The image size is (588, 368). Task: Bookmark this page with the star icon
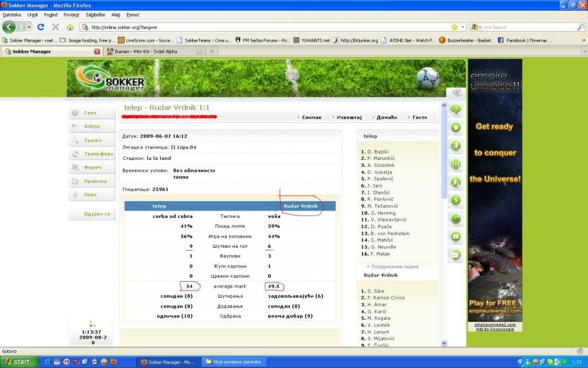pyautogui.click(x=455, y=27)
